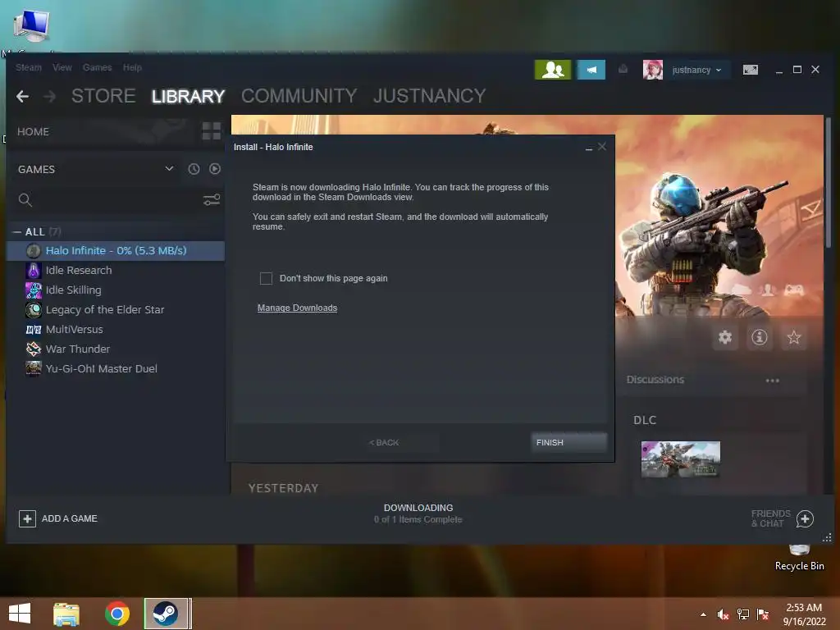Go to the STORE tab
Image resolution: width=840 pixels, height=630 pixels.
point(103,96)
